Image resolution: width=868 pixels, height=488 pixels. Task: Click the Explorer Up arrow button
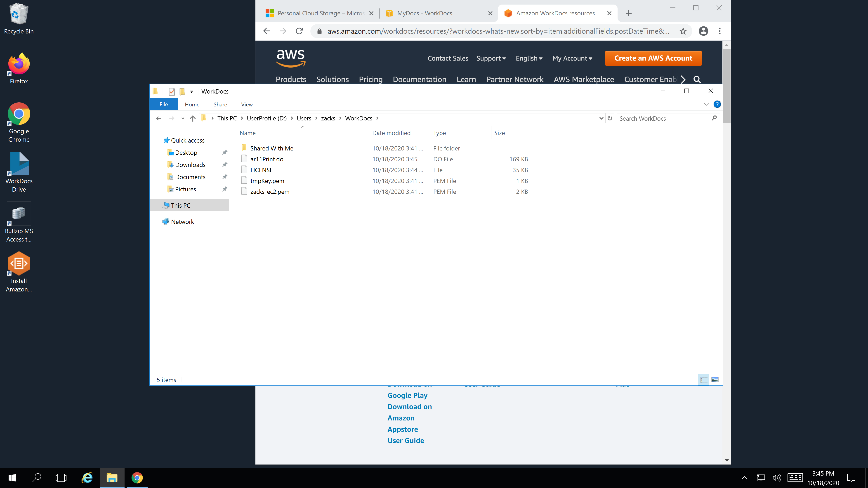coord(193,118)
